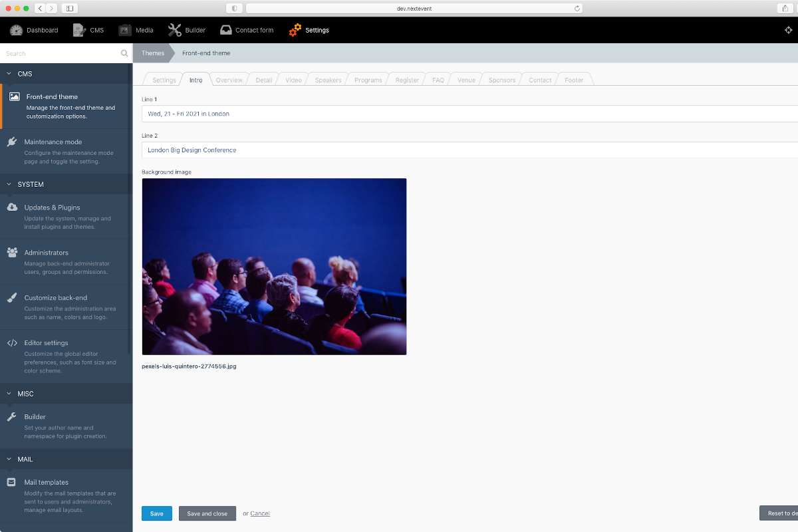Click the audience background image thumbnail

(274, 267)
